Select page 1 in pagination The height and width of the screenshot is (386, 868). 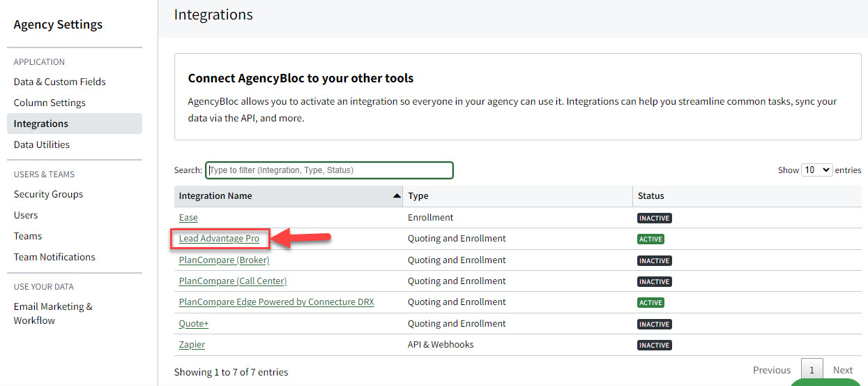point(812,371)
